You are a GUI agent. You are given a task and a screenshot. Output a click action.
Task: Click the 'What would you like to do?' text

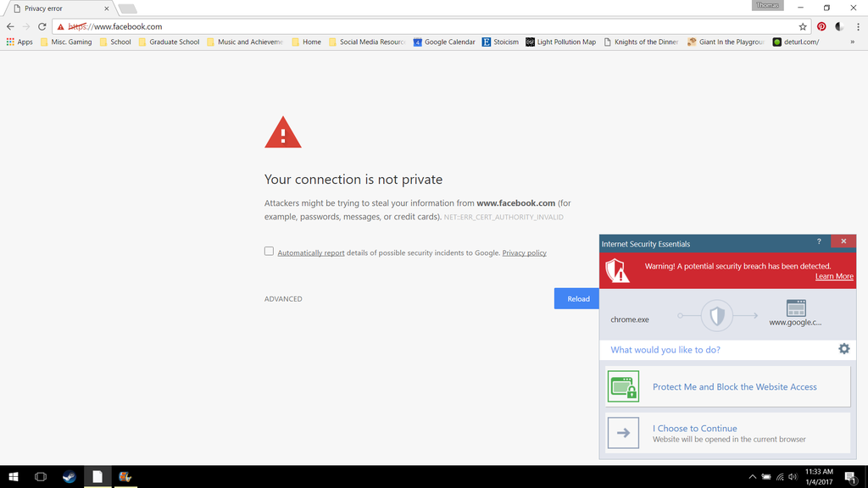tap(665, 350)
